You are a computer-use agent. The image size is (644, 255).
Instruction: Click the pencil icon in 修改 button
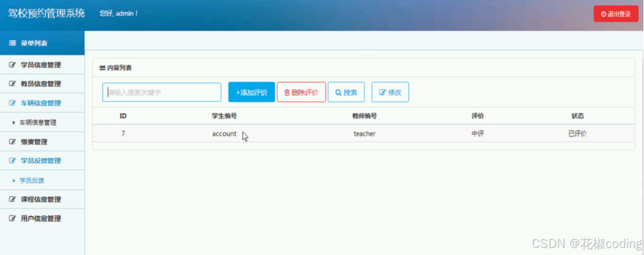coord(382,92)
